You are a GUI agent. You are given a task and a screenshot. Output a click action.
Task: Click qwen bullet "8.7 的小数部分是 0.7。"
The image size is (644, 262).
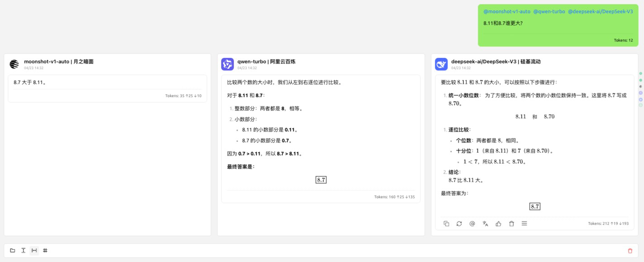(267, 140)
